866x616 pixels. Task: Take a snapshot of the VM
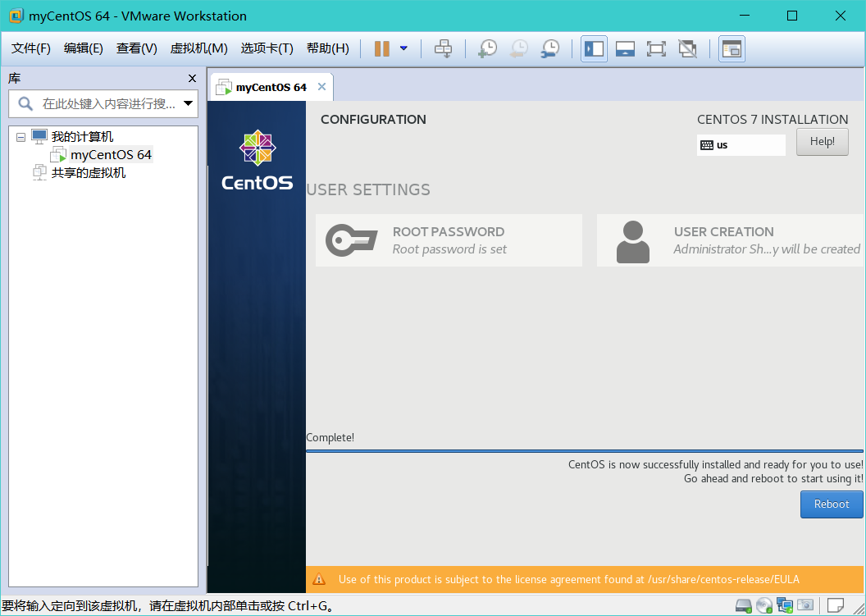487,48
